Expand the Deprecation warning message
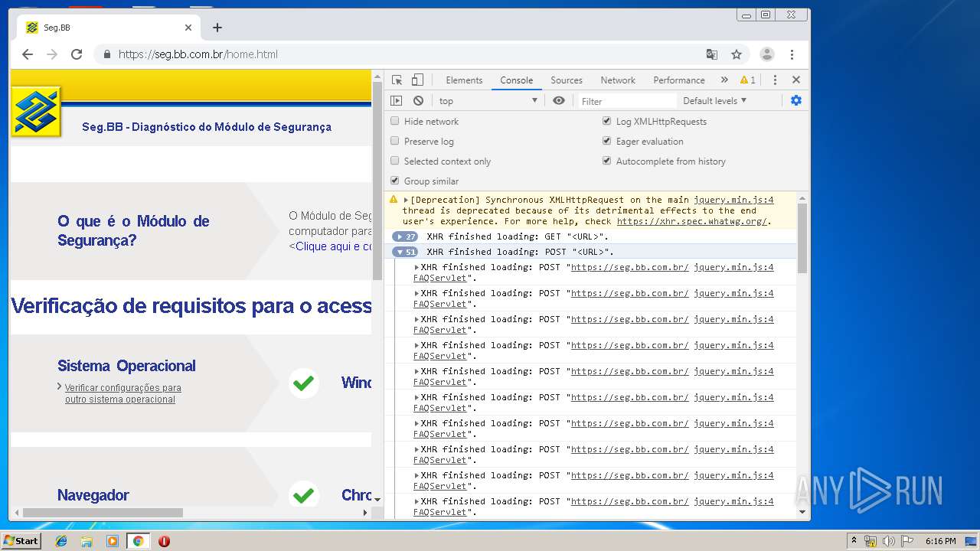This screenshot has height=551, width=980. (x=406, y=200)
